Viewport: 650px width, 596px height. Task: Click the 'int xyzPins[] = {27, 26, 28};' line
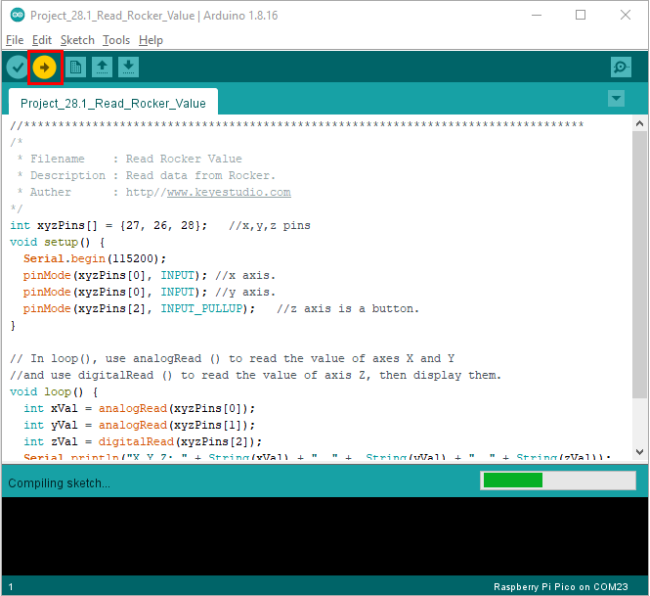pos(108,225)
